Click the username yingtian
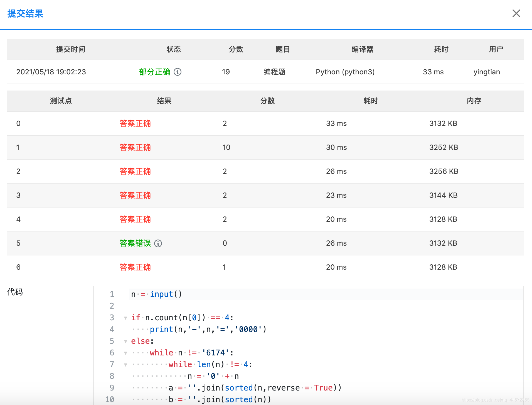This screenshot has width=532, height=405. pyautogui.click(x=487, y=72)
